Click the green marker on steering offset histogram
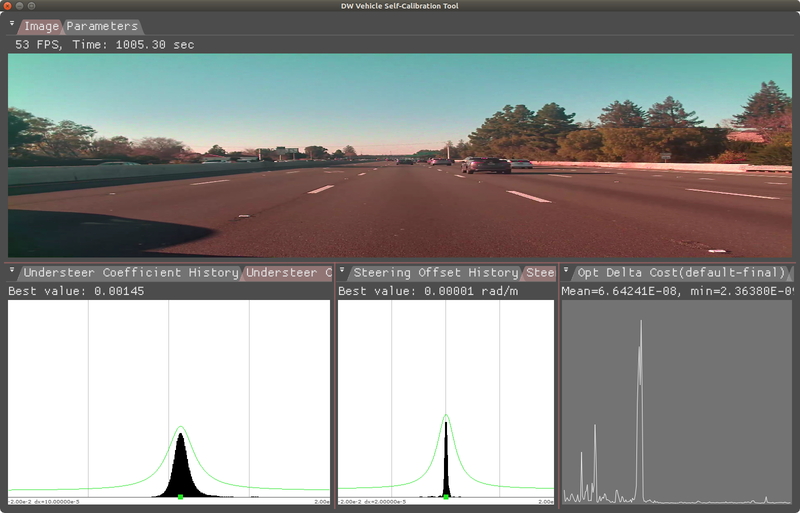Screen dimensions: 800x513 coord(446,496)
